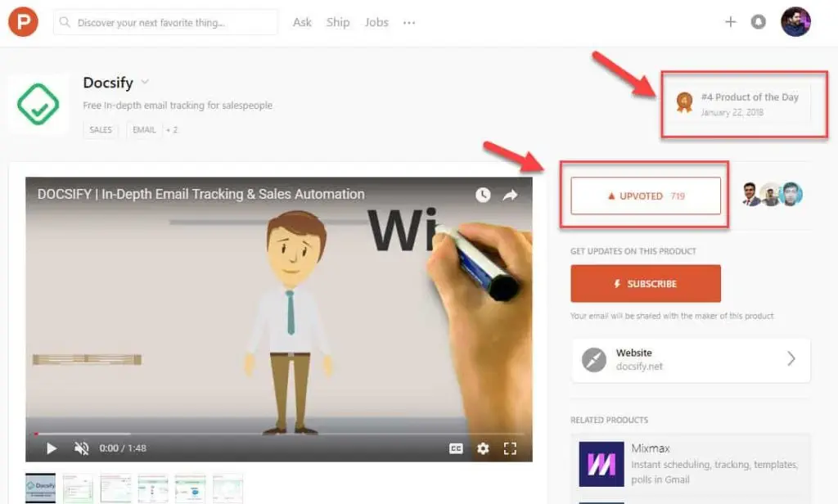
Task: Toggle the UPVOTED 719 button
Action: click(646, 196)
